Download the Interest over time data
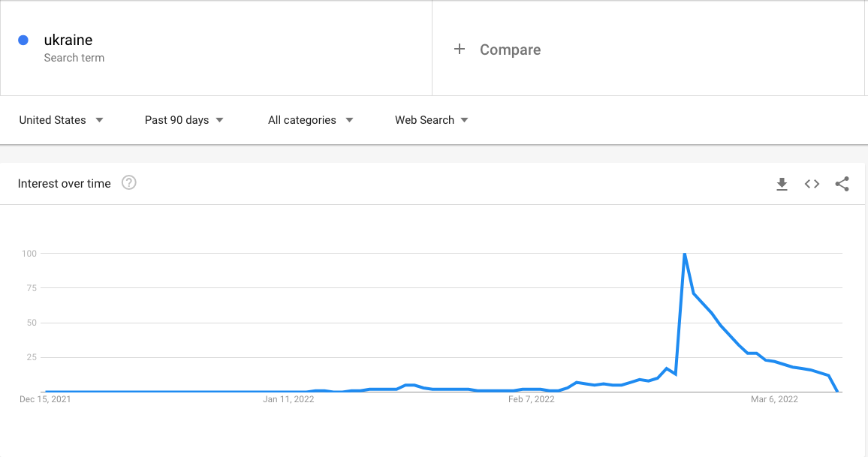 point(782,184)
